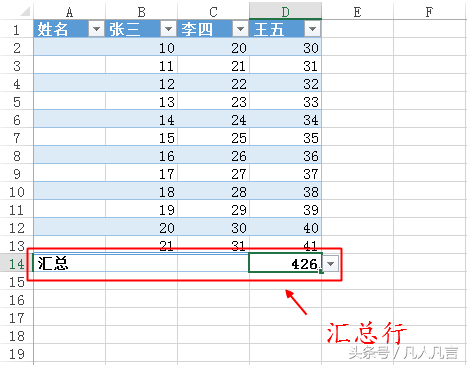467x365 pixels.
Task: Select cell B7 with value 15
Action: pos(141,138)
